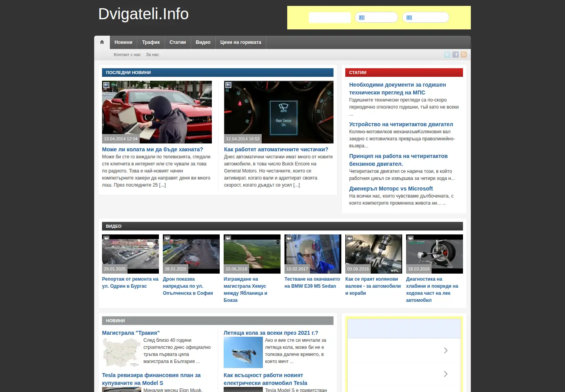This screenshot has height=392, width=565.
Task: Switch to the Видео menu tab
Action: [203, 42]
